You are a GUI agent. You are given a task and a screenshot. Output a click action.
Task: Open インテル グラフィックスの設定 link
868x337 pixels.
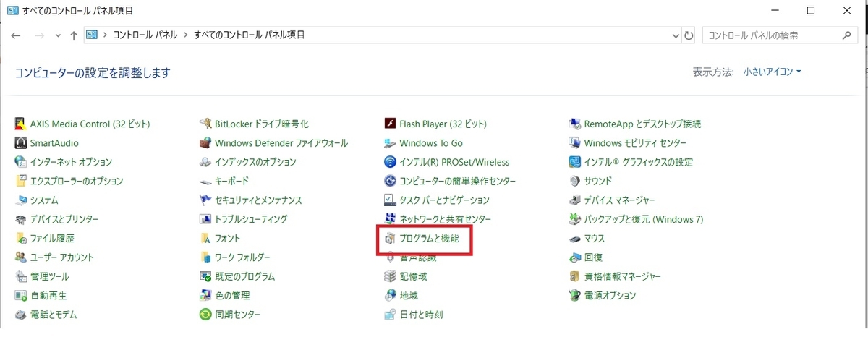click(638, 162)
